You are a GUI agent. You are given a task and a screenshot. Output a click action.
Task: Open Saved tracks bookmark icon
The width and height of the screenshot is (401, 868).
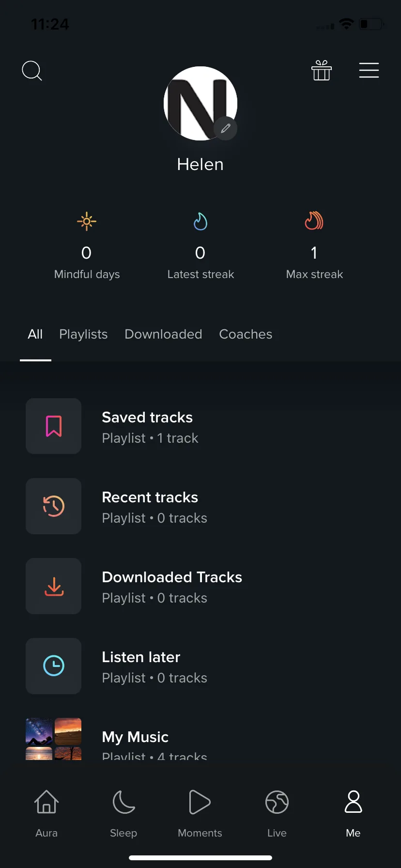(x=54, y=426)
